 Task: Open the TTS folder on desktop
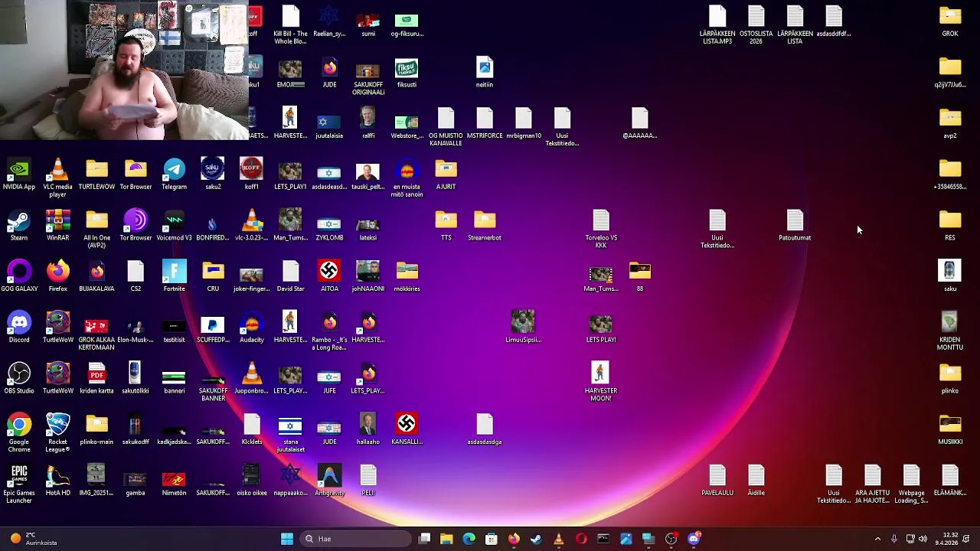coord(446,226)
